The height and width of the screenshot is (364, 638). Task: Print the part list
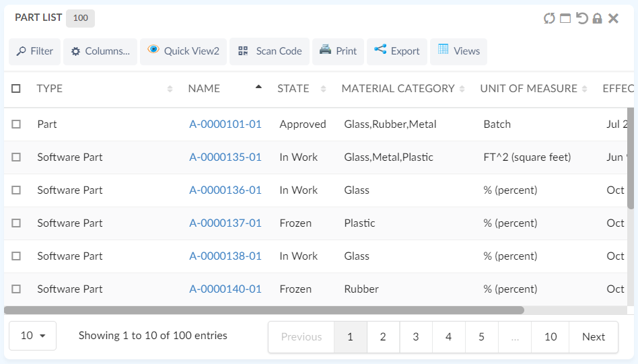pyautogui.click(x=338, y=51)
